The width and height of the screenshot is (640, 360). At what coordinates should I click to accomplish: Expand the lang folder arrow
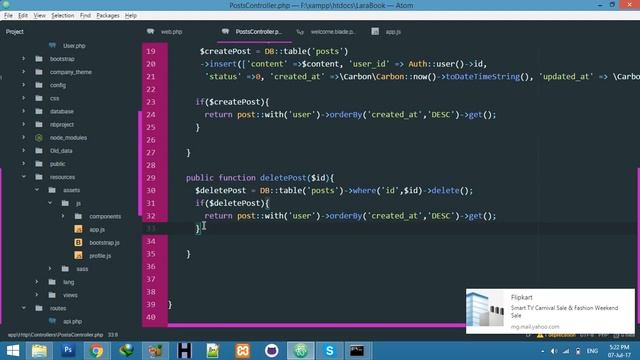pos(37,282)
